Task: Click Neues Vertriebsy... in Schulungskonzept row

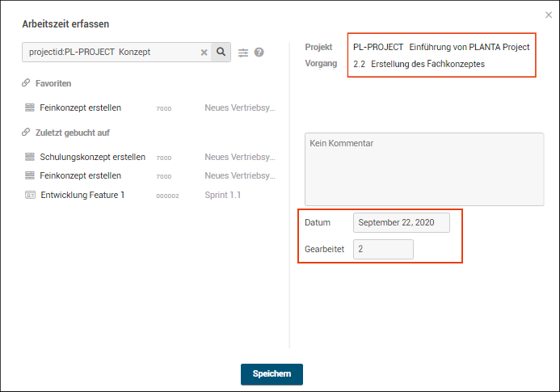Action: [x=240, y=157]
